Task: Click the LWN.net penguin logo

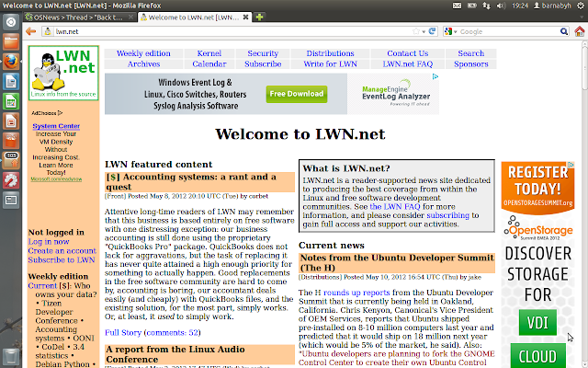Action: coord(63,73)
